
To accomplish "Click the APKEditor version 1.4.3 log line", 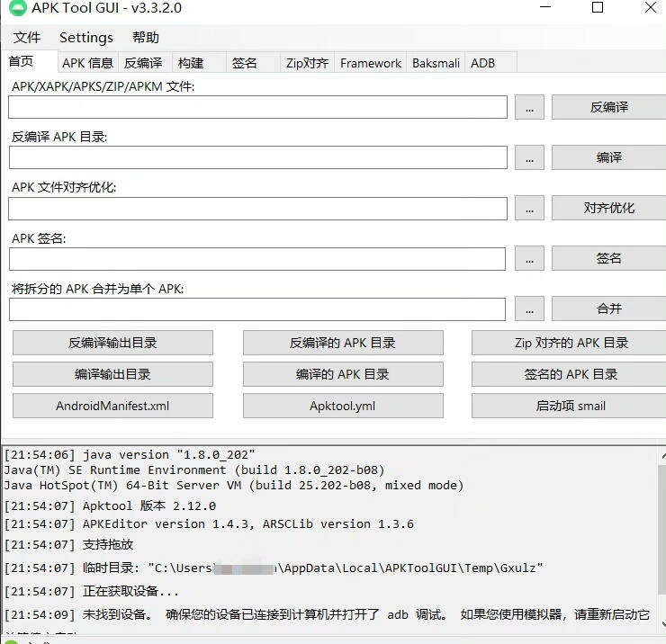I will tap(209, 523).
